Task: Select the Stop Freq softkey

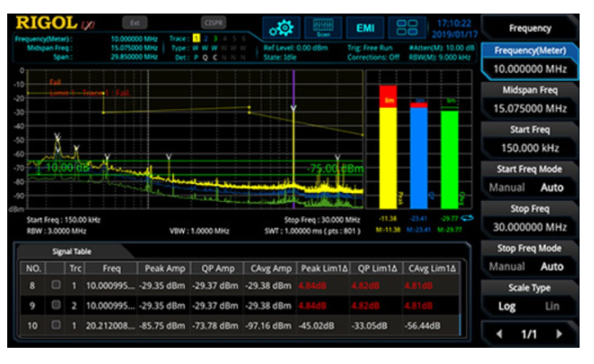Action: [530, 219]
